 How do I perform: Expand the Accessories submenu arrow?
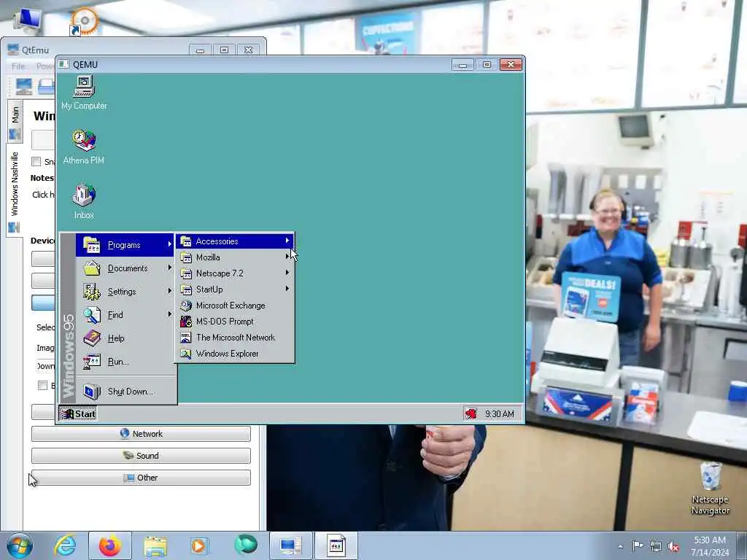(x=287, y=241)
